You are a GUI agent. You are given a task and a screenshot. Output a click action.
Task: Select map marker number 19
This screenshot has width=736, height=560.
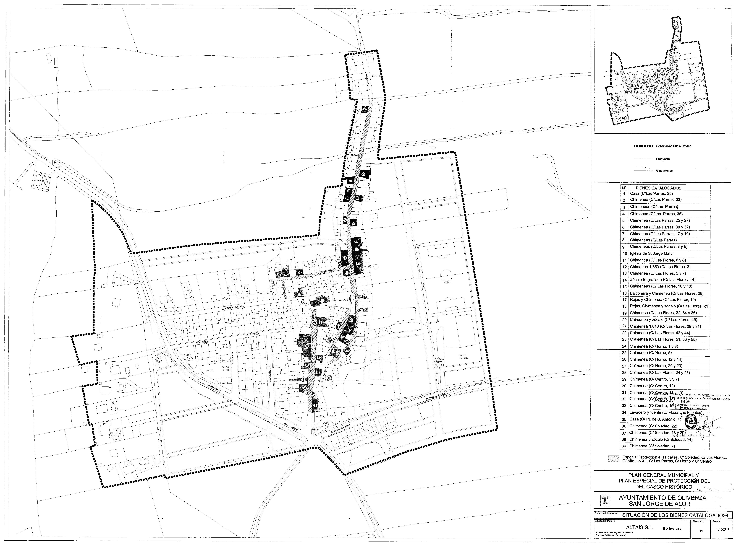pos(357,198)
